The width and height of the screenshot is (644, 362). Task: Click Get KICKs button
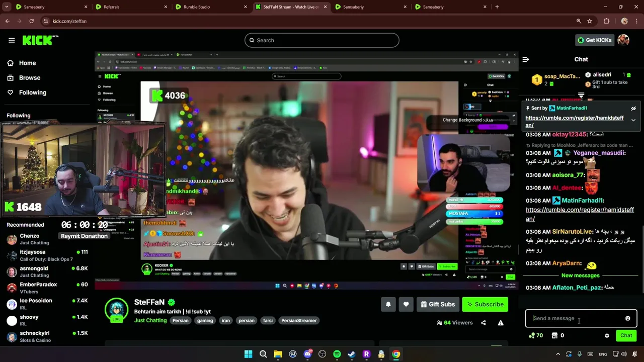[594, 40]
